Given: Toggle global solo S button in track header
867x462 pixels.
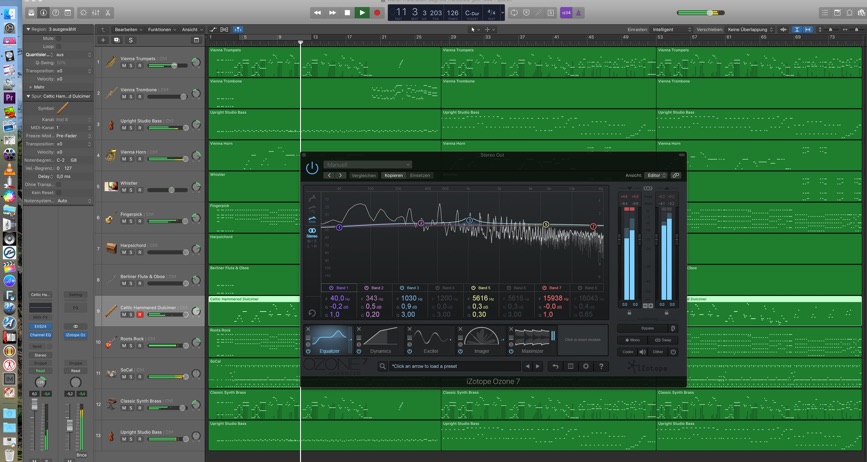Looking at the screenshot, I should point(130,40).
